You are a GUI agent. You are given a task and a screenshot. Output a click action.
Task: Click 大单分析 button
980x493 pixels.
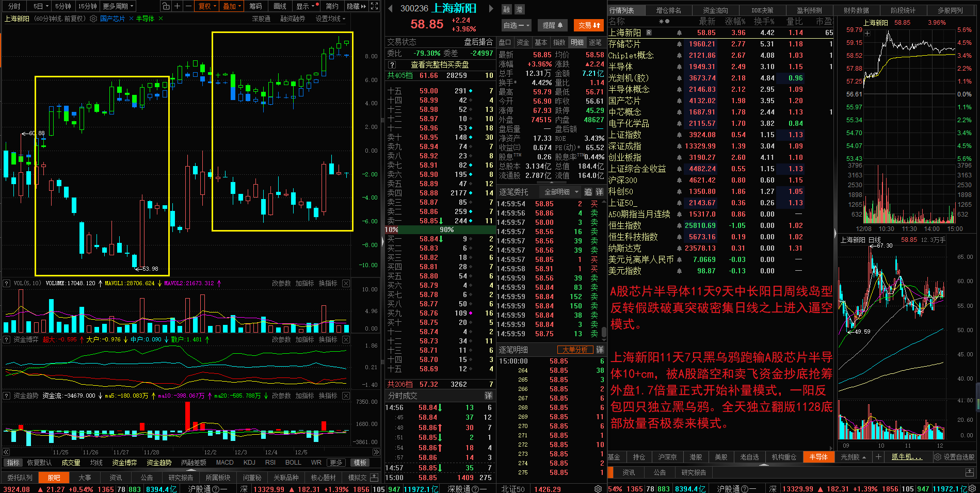[574, 350]
